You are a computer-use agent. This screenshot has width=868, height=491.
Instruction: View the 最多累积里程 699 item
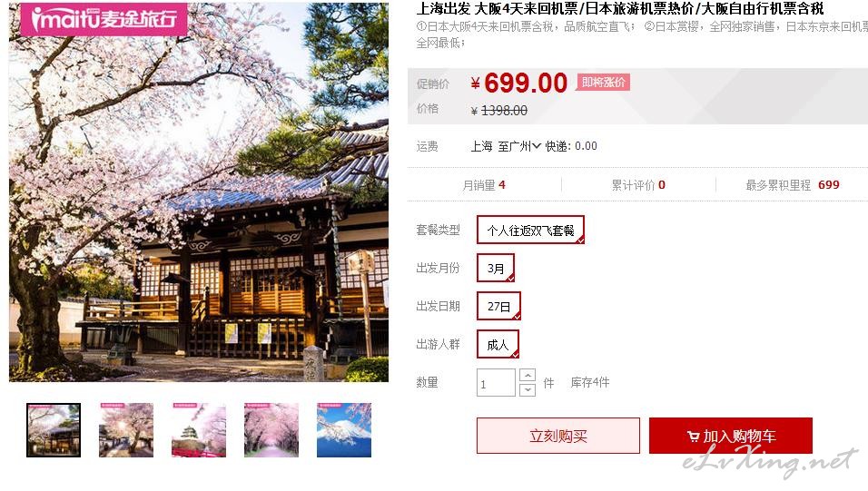pos(792,185)
